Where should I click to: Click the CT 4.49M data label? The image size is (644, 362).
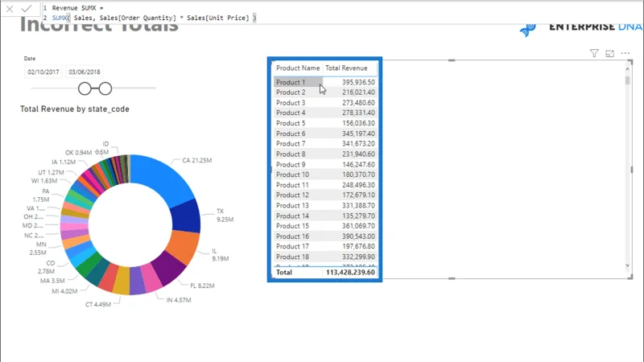(x=98, y=305)
